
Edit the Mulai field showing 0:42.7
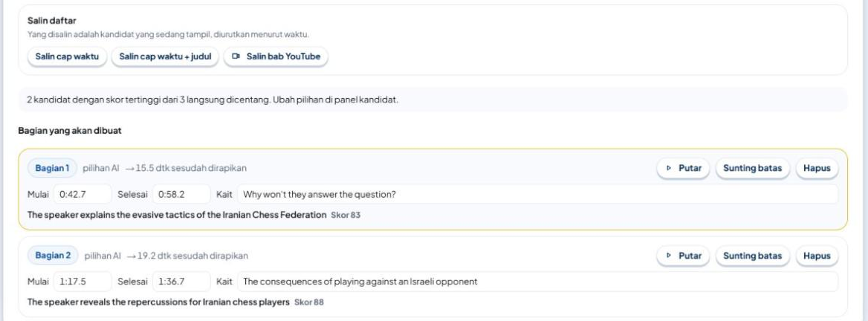(x=82, y=194)
